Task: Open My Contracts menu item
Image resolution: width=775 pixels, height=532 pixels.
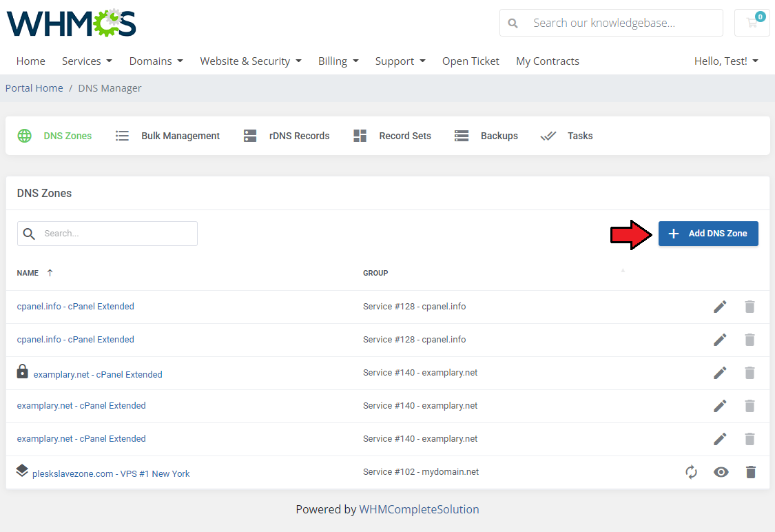Action: point(548,61)
